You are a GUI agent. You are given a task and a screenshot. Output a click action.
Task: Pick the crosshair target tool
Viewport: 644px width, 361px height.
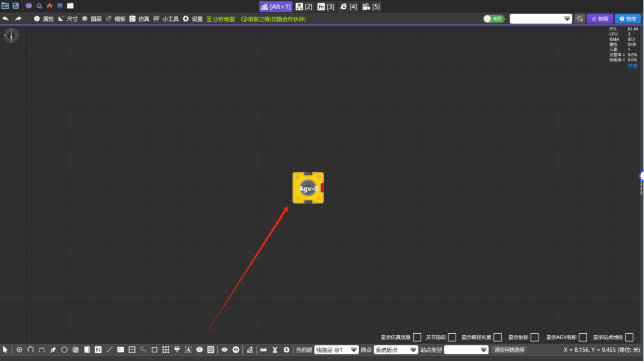point(19,350)
